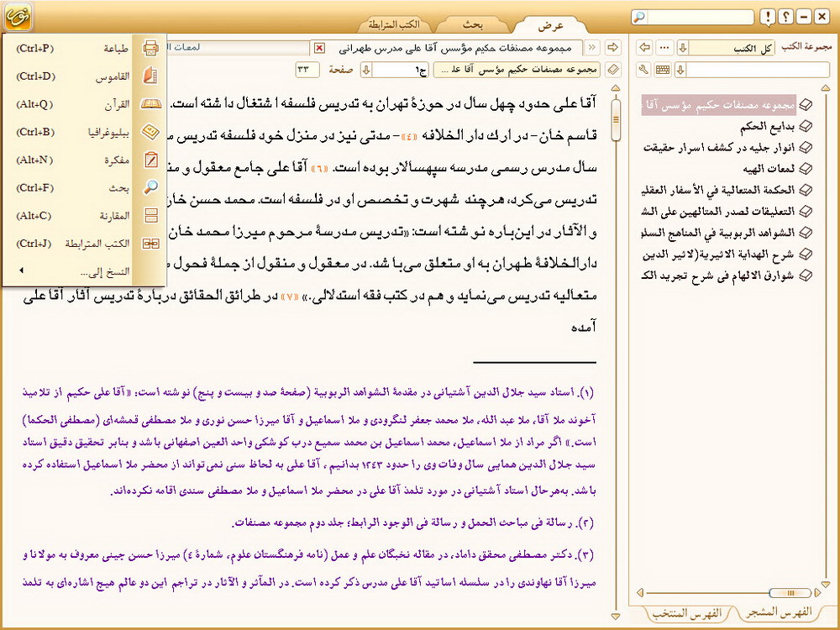The height and width of the screenshot is (630, 840).
Task: Click the notes (مفكرة) notepad icon
Action: pos(150,160)
